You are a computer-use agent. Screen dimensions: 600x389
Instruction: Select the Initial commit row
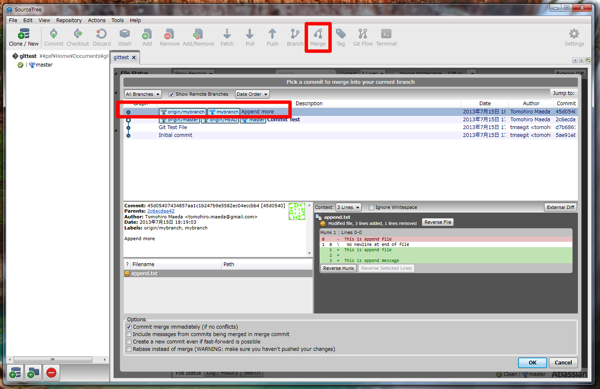[x=350, y=135]
